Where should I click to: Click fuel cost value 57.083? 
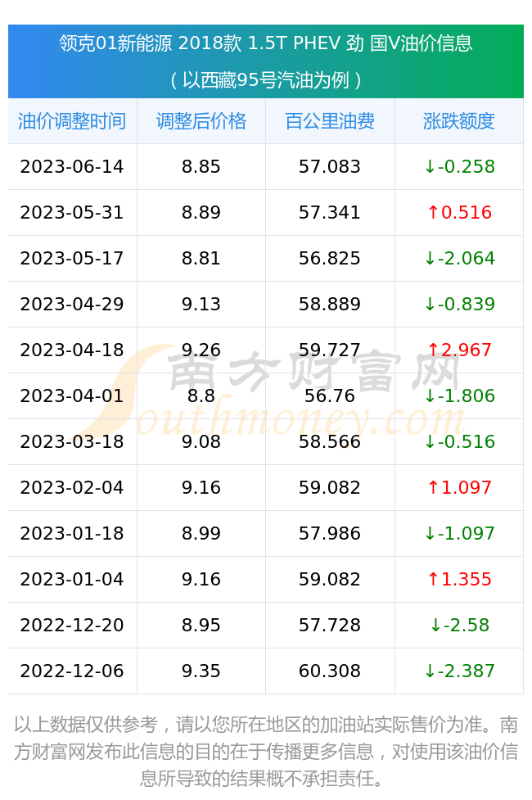[x=330, y=166]
